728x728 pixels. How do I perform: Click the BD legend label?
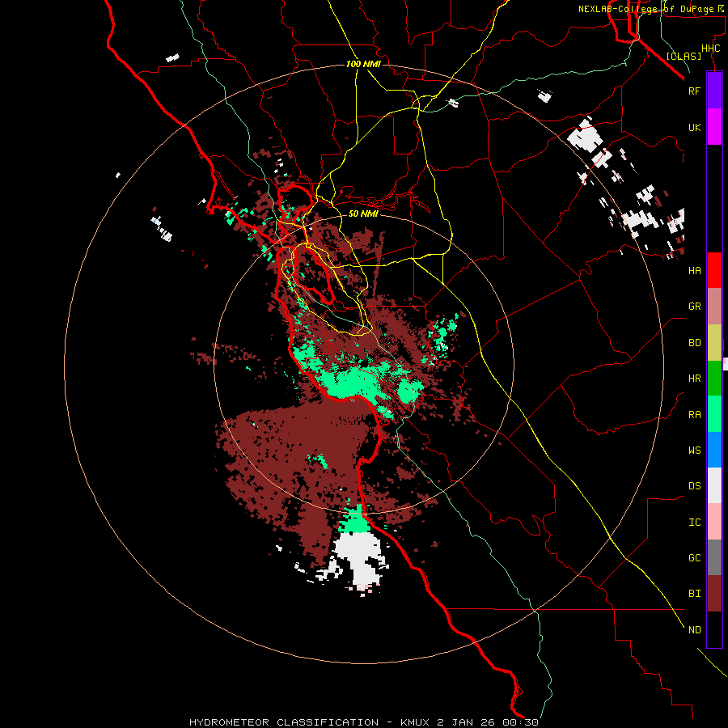point(694,343)
